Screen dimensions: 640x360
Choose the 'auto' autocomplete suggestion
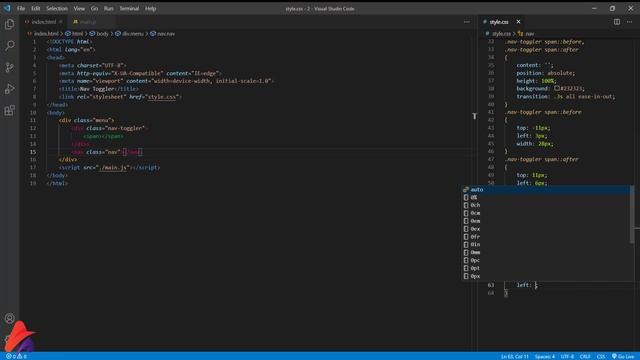546,189
